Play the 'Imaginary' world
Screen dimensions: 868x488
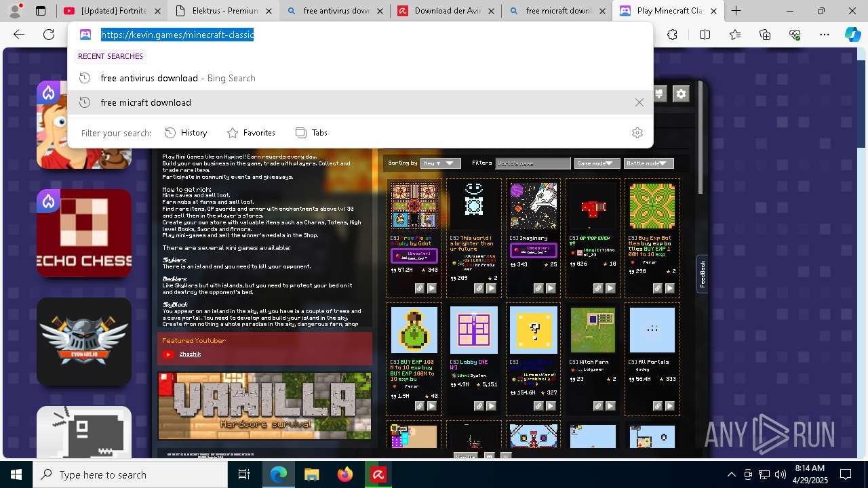point(551,288)
